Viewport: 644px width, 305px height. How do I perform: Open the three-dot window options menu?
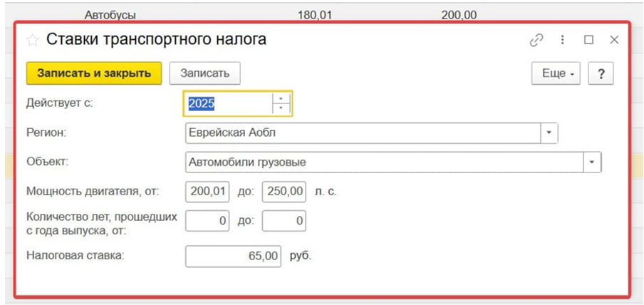[x=563, y=40]
